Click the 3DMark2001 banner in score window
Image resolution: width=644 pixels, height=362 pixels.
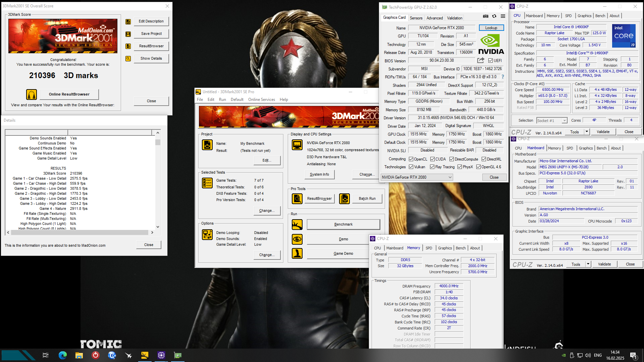coord(63,36)
